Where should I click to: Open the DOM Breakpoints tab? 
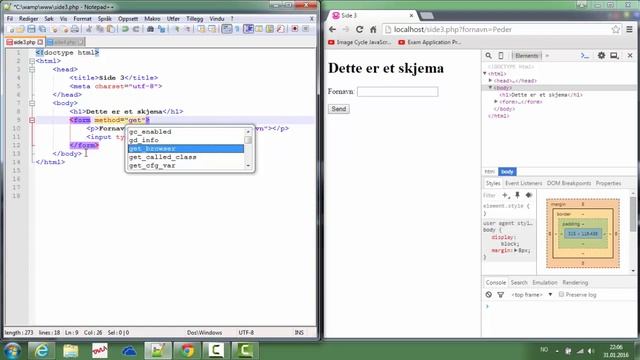(569, 183)
